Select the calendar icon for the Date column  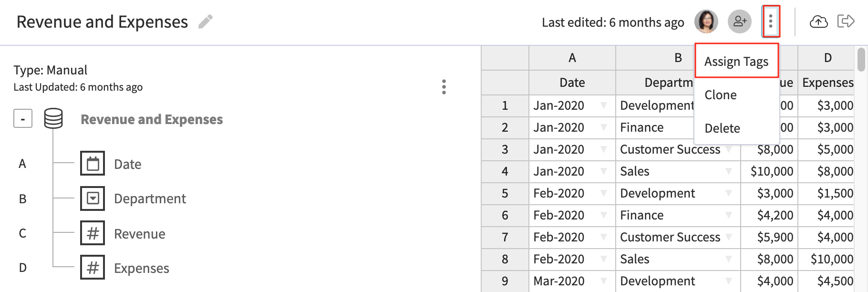pos(93,163)
